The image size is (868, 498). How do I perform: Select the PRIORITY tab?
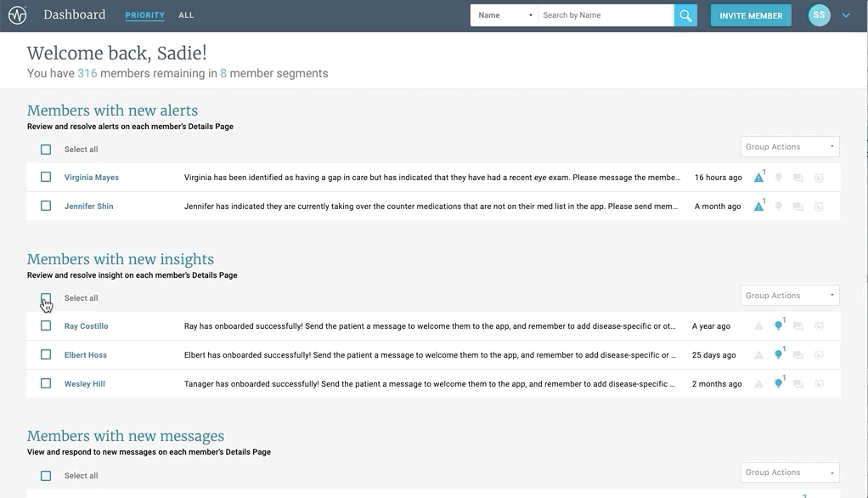(144, 15)
